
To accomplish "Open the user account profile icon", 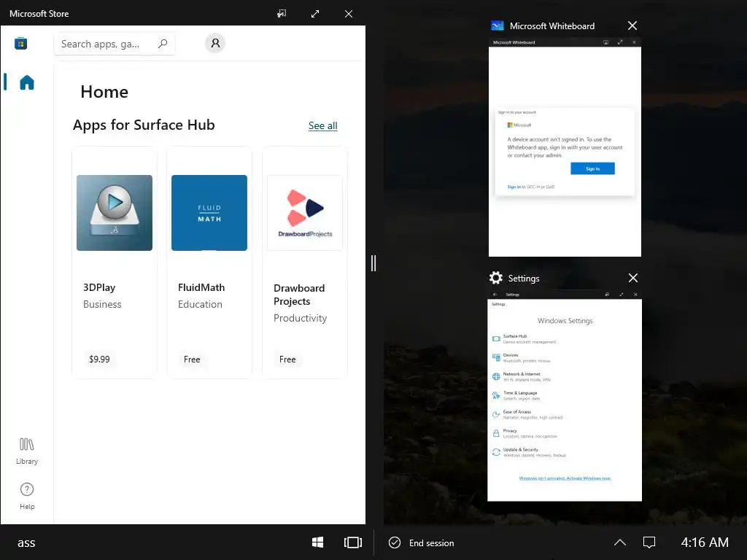I will 215,43.
